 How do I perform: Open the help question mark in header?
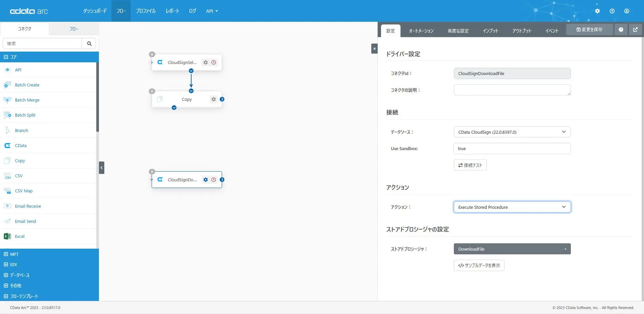pyautogui.click(x=612, y=11)
